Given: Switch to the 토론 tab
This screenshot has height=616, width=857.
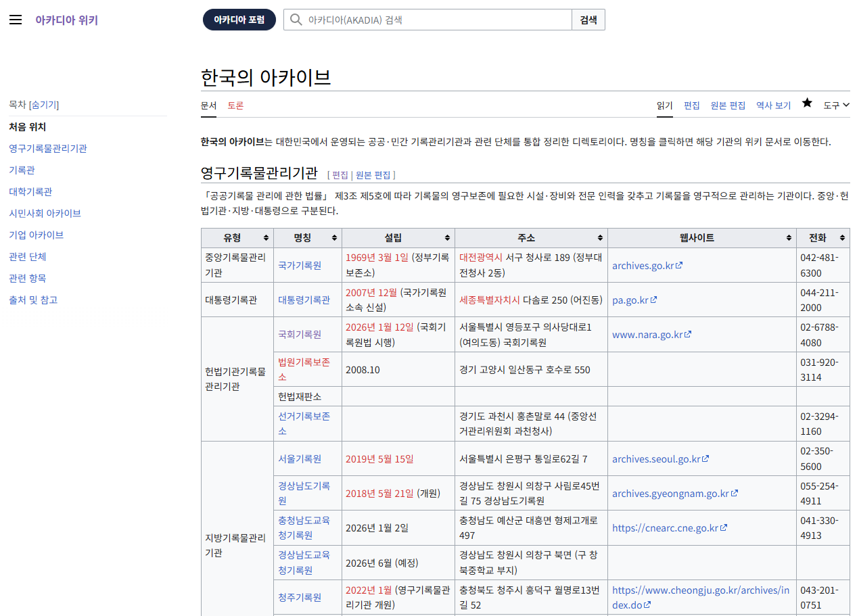Looking at the screenshot, I should (235, 105).
